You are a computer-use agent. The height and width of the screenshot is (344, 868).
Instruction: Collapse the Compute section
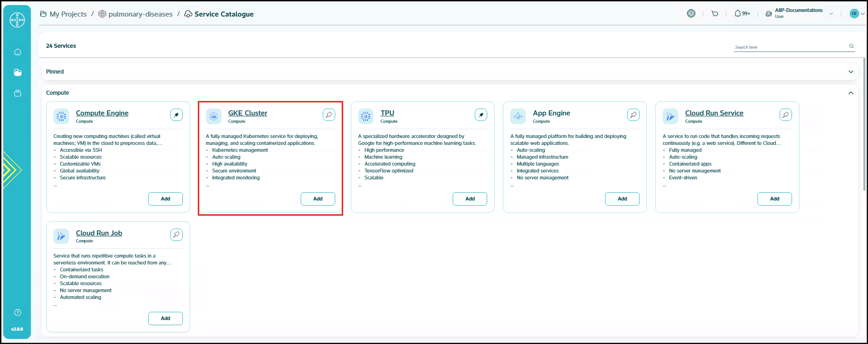pos(851,93)
